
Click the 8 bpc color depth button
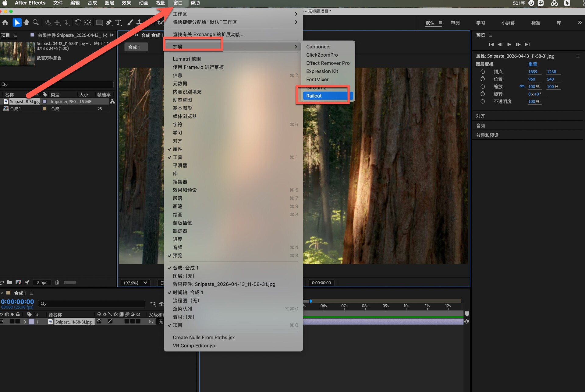42,282
